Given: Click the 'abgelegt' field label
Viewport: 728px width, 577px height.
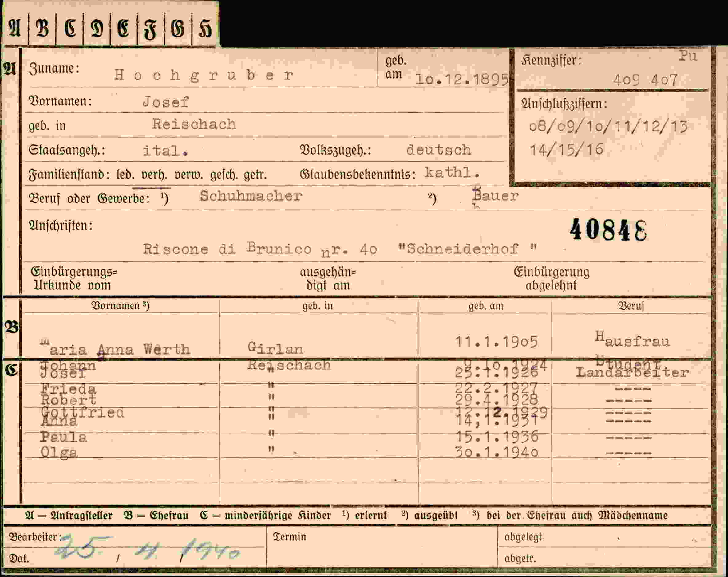Looking at the screenshot, I should 523,537.
